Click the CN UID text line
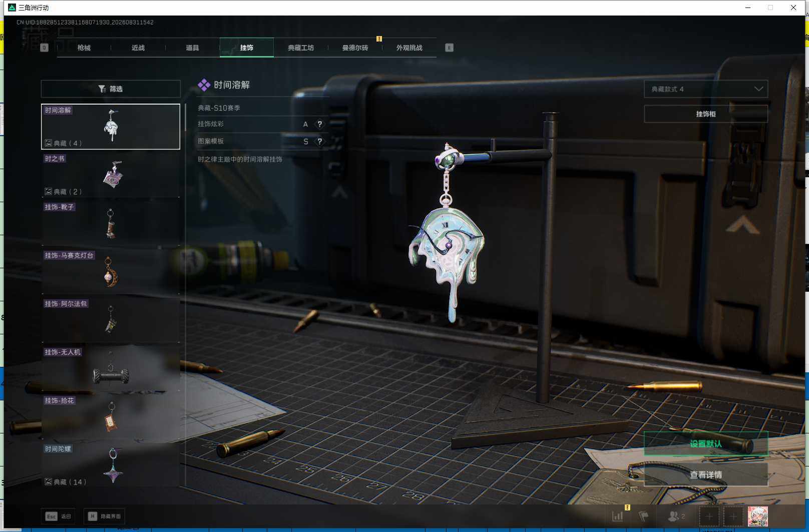The width and height of the screenshot is (809, 532). coord(85,23)
